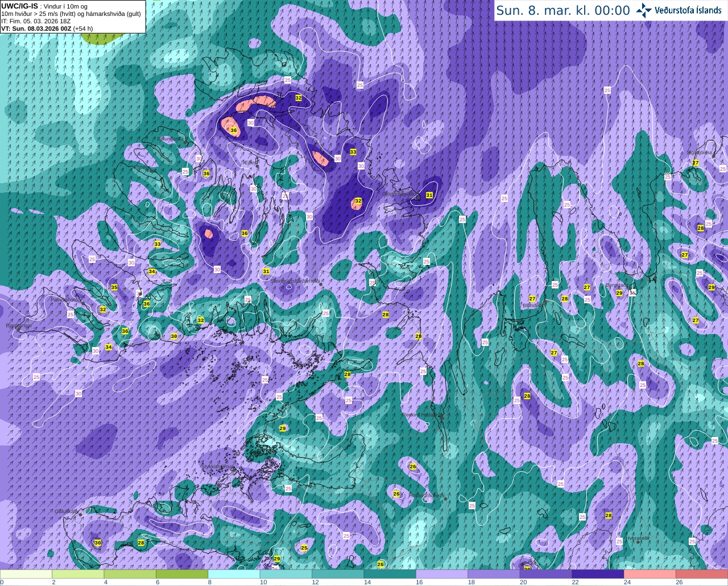The image size is (728, 586).
Task: Click the scale tick label '8'
Action: click(x=209, y=583)
